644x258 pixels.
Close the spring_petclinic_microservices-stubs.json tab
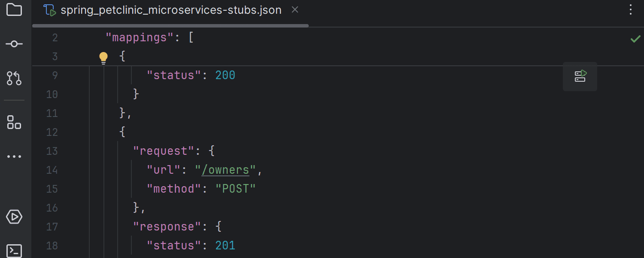295,9
